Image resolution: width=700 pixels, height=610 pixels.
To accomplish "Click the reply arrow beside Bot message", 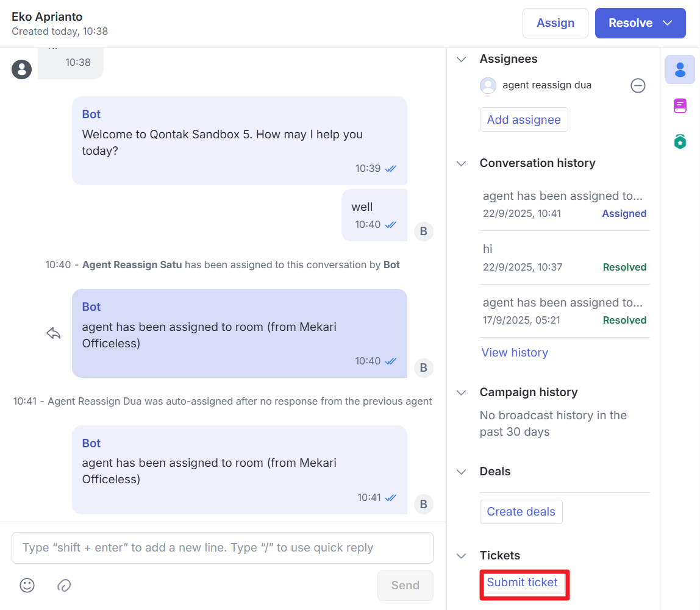I will 54,333.
